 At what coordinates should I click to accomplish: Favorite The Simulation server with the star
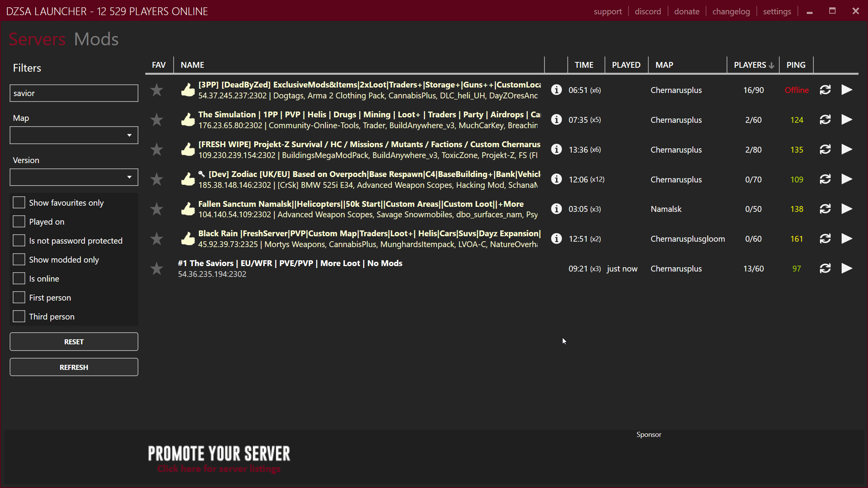click(x=157, y=120)
